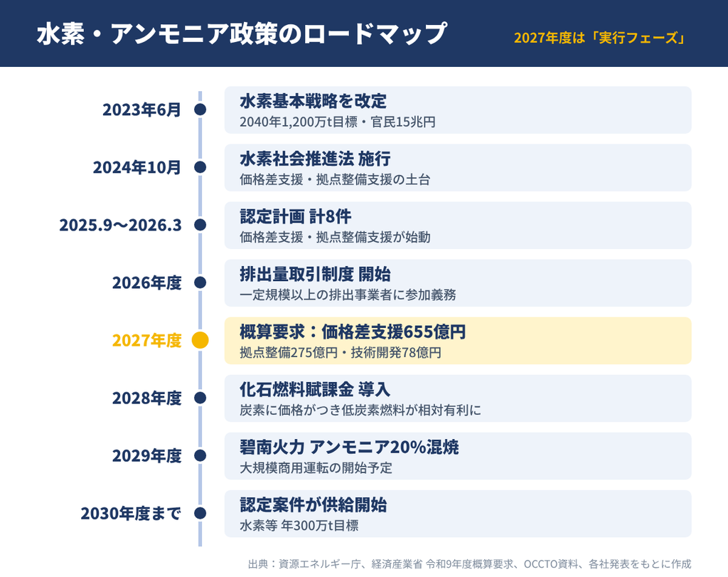Select the date label 2029年度

pyautogui.click(x=146, y=456)
